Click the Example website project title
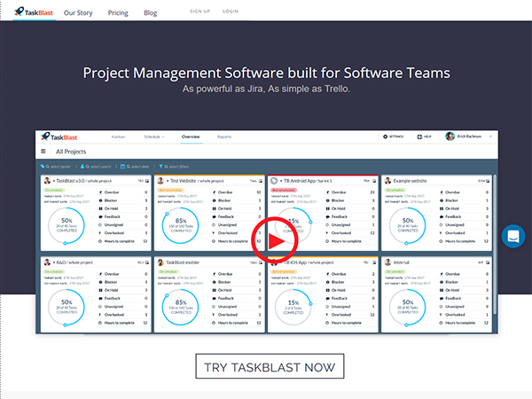532x399 pixels. (x=410, y=181)
